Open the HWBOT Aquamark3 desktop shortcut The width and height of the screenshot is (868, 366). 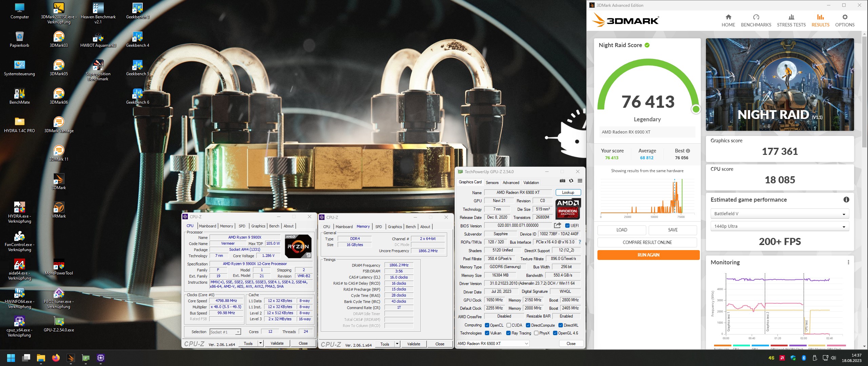click(x=98, y=39)
